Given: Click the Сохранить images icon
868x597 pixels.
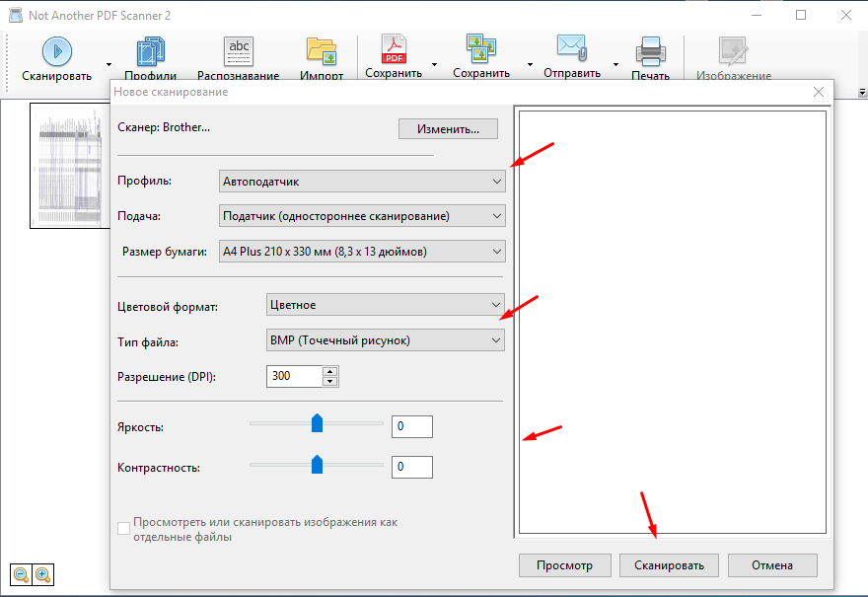Looking at the screenshot, I should coord(481,48).
